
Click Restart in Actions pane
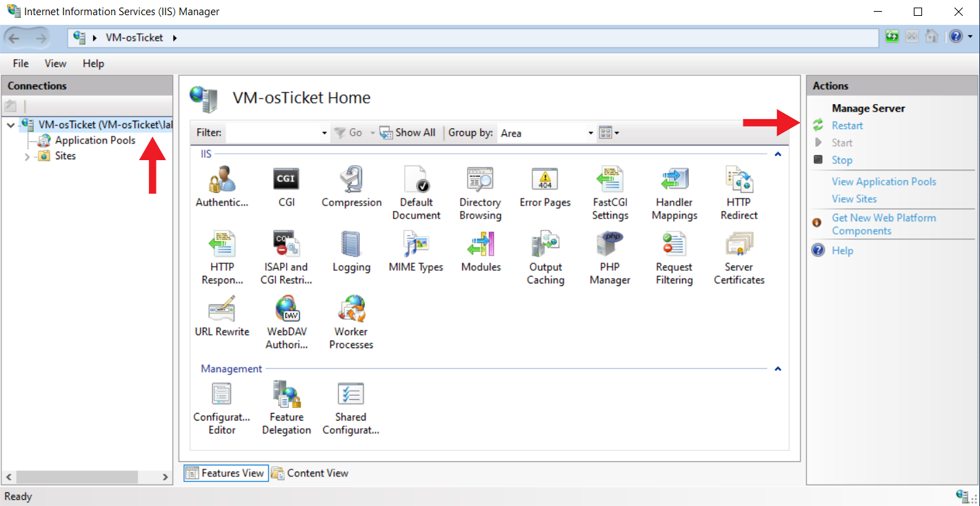pyautogui.click(x=847, y=125)
